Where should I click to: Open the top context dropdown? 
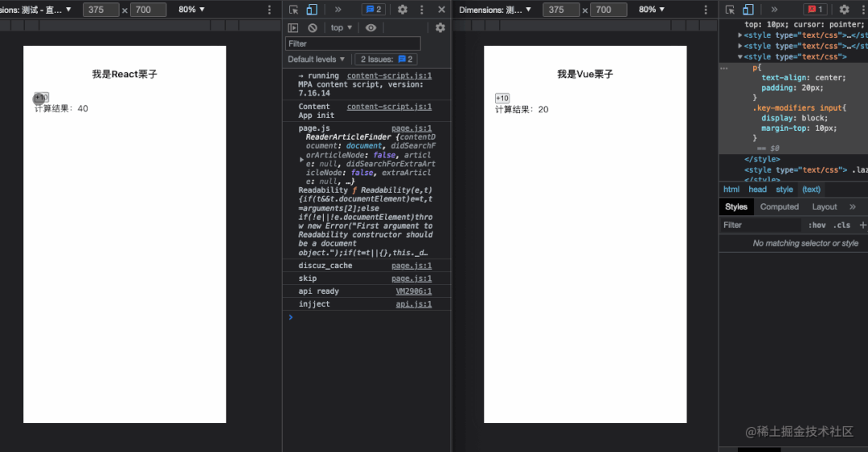click(342, 27)
